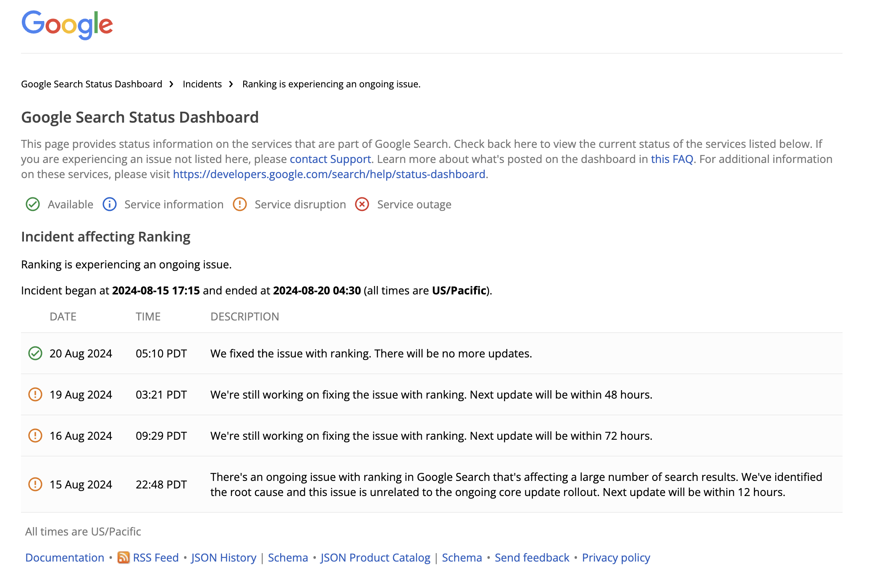Click the Google logo

[x=67, y=25]
